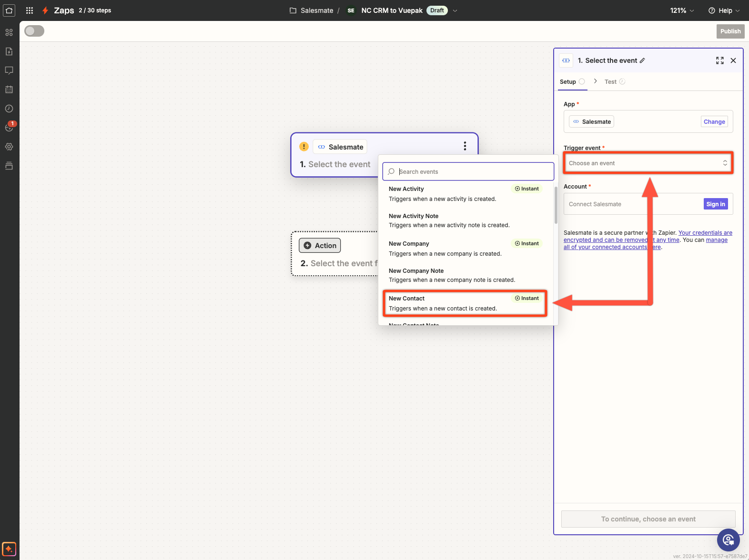Click the Sign in button for Salesmate
The height and width of the screenshot is (560, 749).
[x=715, y=204]
